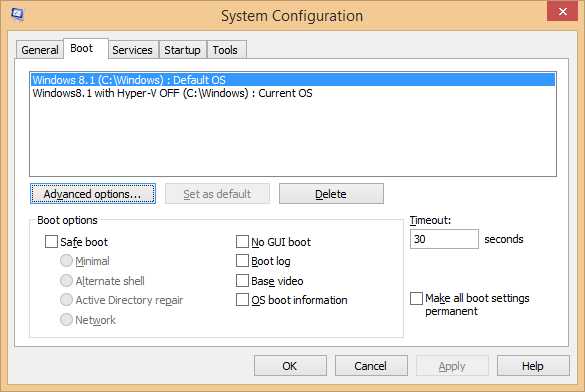Confirm changes with the OK button
Screen dimensions: 585x392
(290, 366)
